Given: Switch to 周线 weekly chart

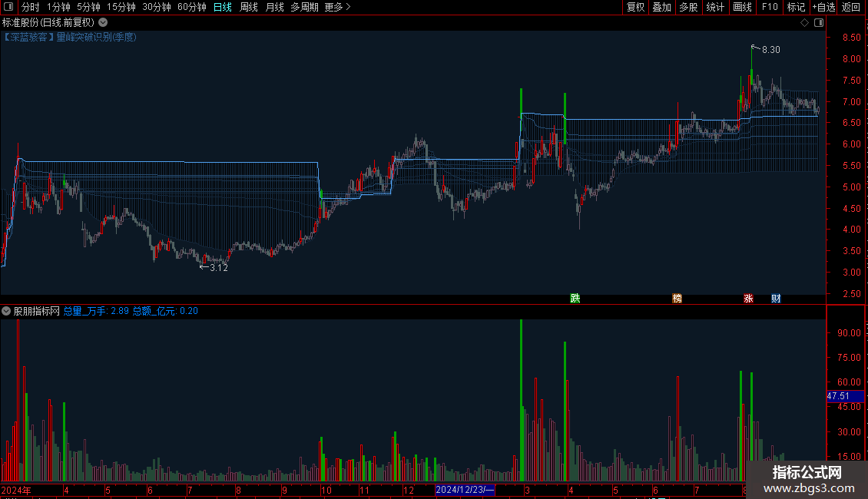Looking at the screenshot, I should [x=249, y=7].
